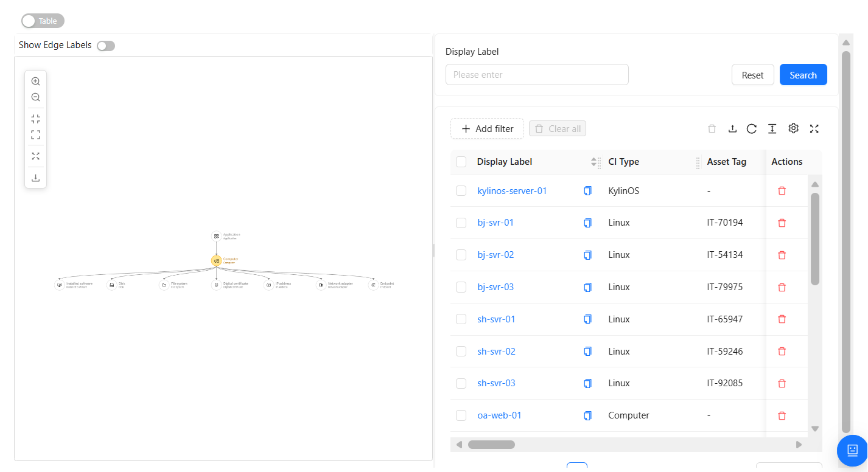Delete the bj-svr-01 row

tap(782, 223)
